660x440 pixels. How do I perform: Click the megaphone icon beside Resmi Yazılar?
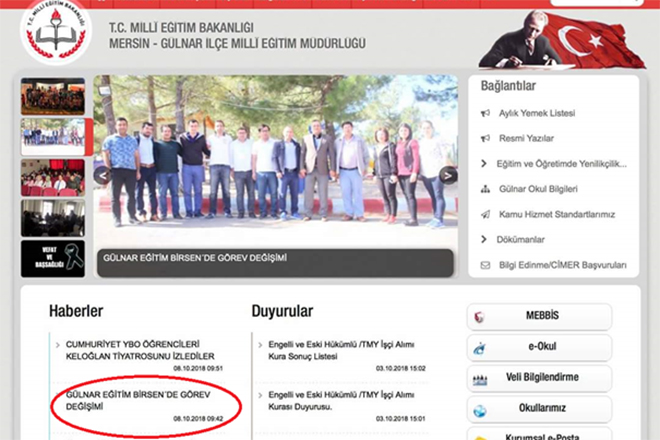click(485, 139)
